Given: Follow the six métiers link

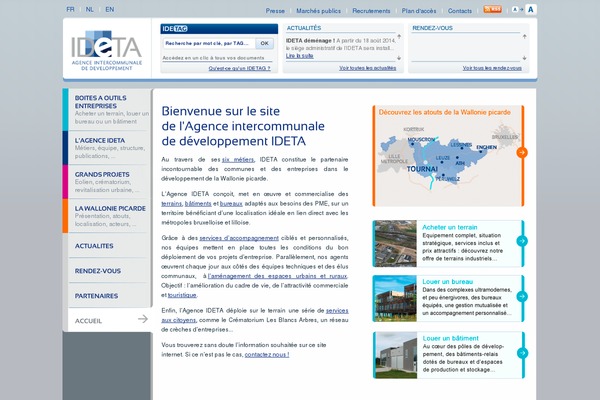Looking at the screenshot, I should click(238, 160).
